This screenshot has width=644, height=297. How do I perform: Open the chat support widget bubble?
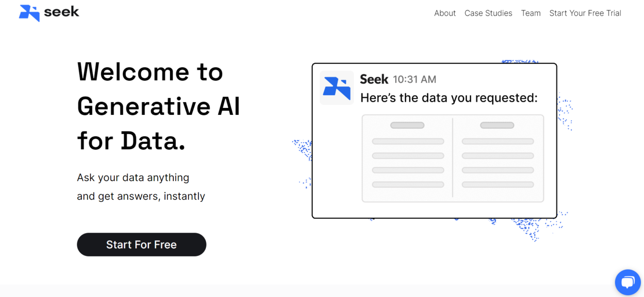pos(627,282)
